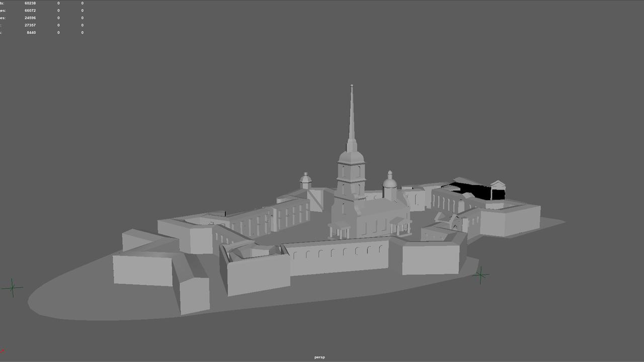This screenshot has width=644, height=362.
Task: Select the long building with tall windows left of cathedral
Action: (x=290, y=214)
